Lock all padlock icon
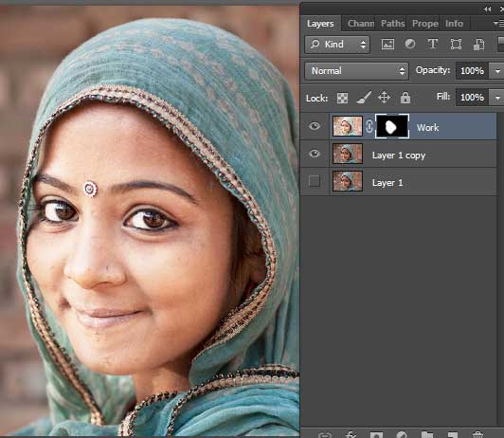This screenshot has height=438, width=504. tap(405, 98)
